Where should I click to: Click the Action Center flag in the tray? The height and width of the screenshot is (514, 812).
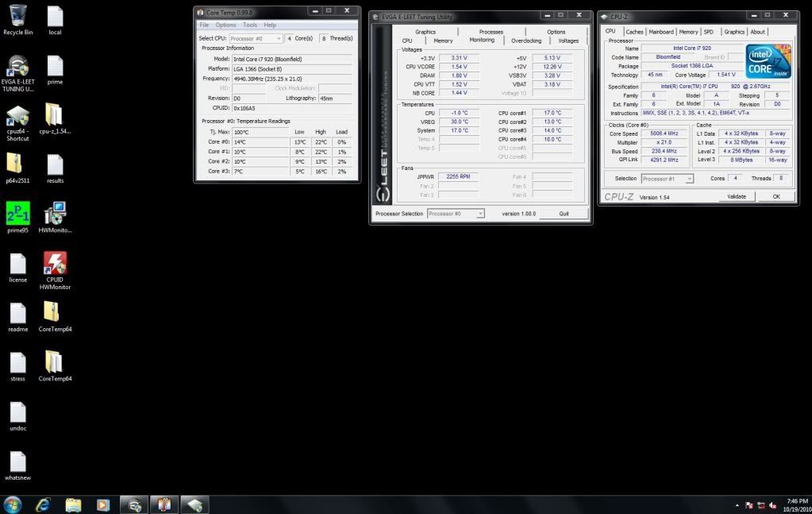[x=749, y=505]
